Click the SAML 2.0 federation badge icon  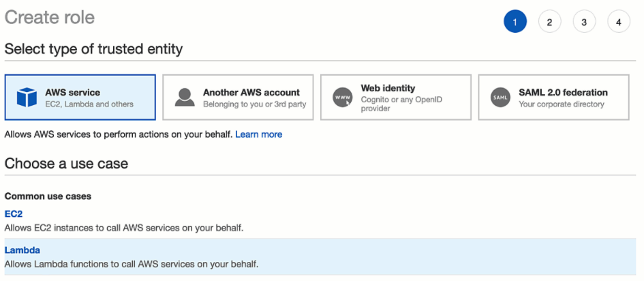click(500, 98)
